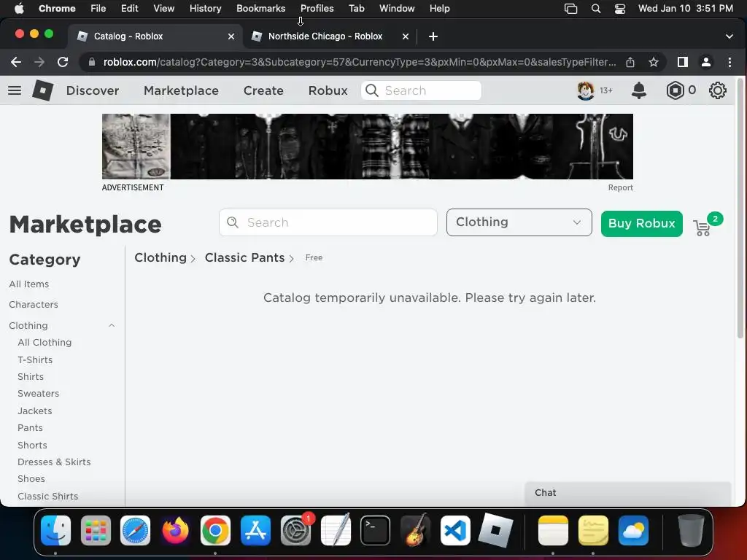Select T-Shirts subcategory
747x560 pixels.
point(35,360)
